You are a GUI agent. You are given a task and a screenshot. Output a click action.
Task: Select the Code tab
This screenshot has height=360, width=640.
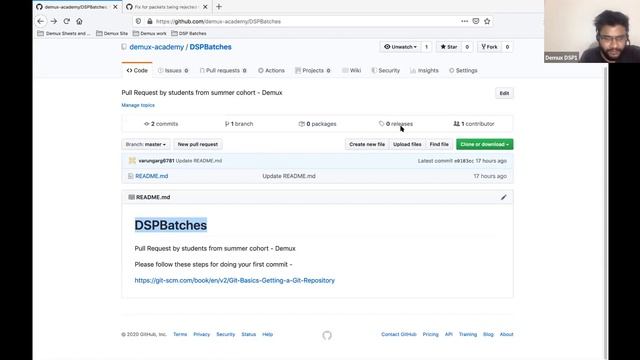[137, 71]
